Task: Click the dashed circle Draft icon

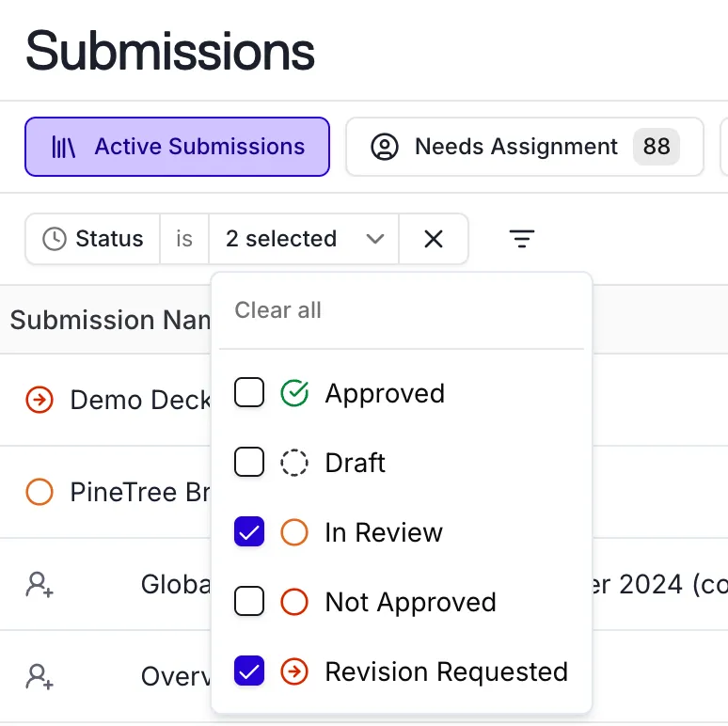Action: click(x=294, y=463)
